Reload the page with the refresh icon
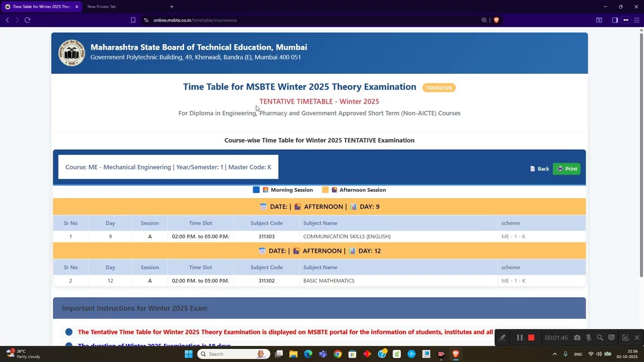The width and height of the screenshot is (644, 362). (27, 20)
